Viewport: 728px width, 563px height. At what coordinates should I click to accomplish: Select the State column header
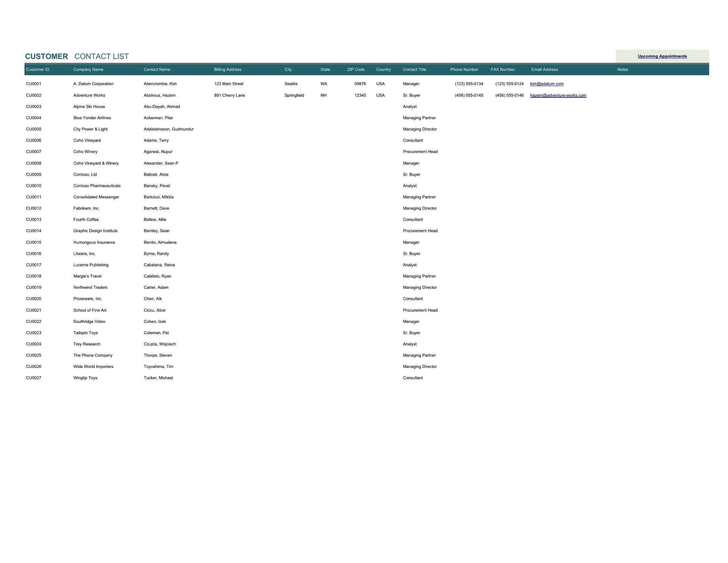(325, 70)
